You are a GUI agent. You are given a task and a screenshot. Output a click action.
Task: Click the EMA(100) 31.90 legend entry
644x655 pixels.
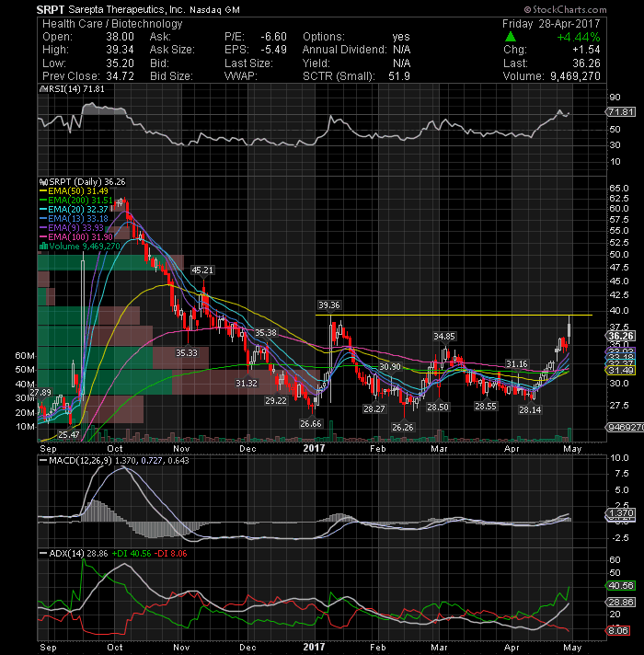76,236
